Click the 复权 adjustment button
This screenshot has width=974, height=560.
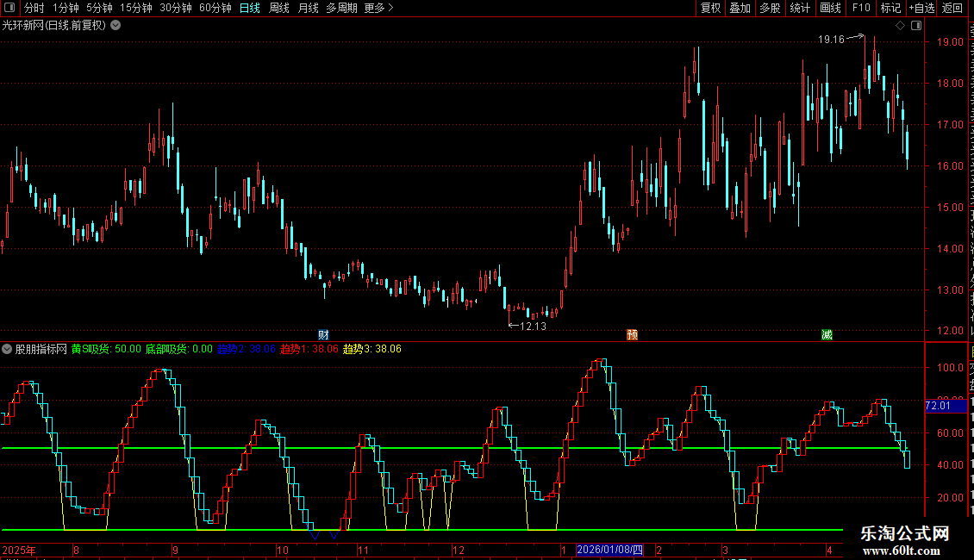click(x=710, y=8)
